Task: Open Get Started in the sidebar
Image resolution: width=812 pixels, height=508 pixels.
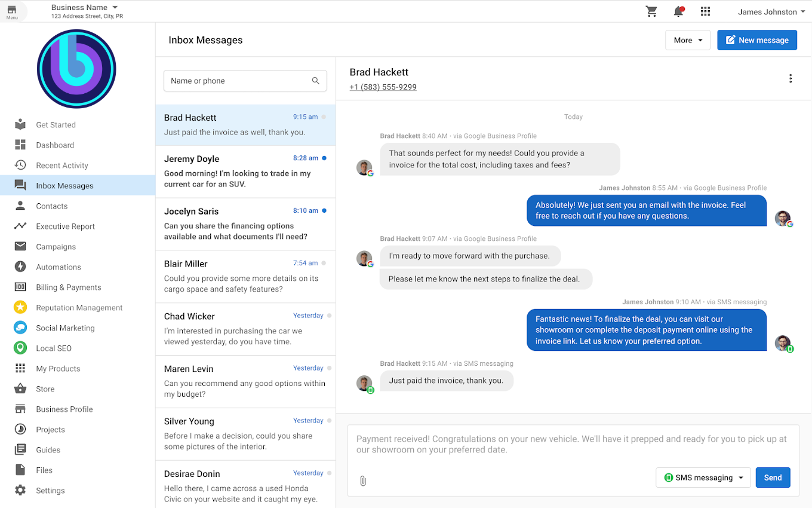Action: [x=78, y=125]
